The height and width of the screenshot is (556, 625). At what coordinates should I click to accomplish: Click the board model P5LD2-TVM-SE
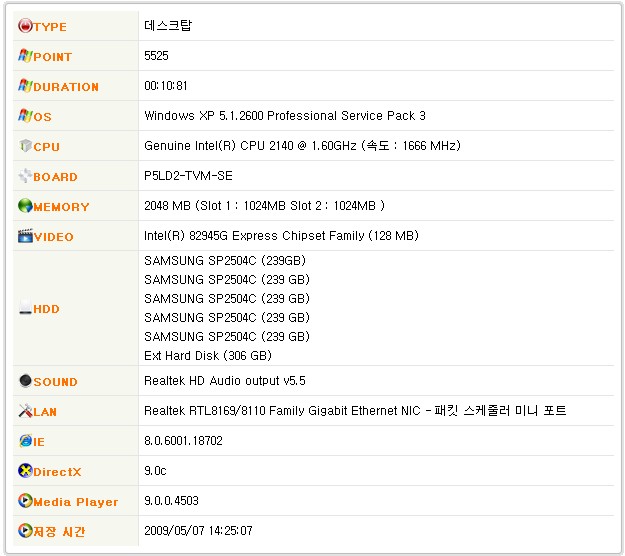point(188,176)
